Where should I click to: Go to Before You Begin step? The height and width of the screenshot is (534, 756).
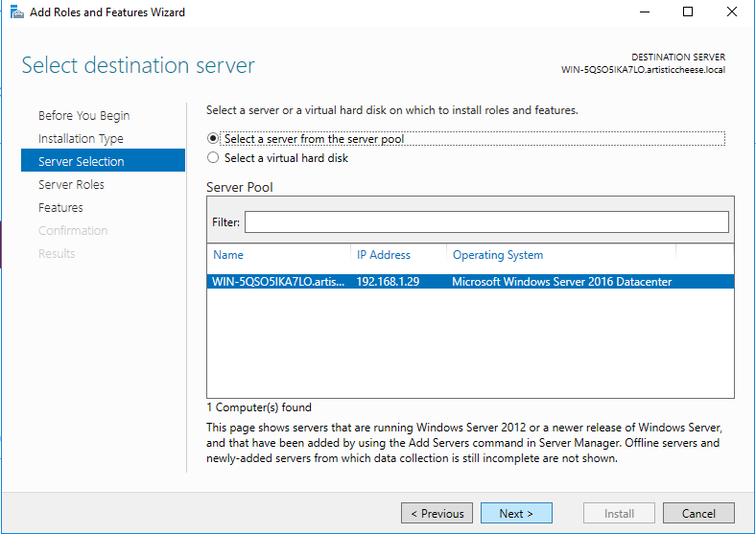coord(83,116)
